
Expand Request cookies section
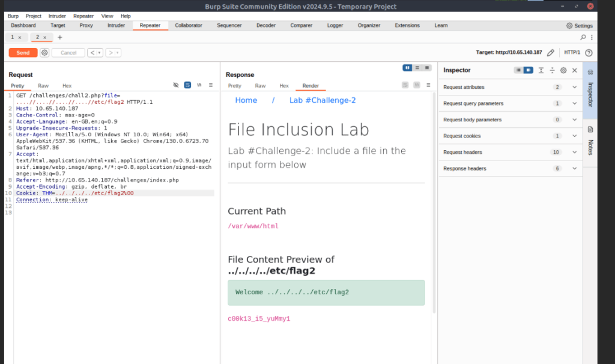point(510,136)
